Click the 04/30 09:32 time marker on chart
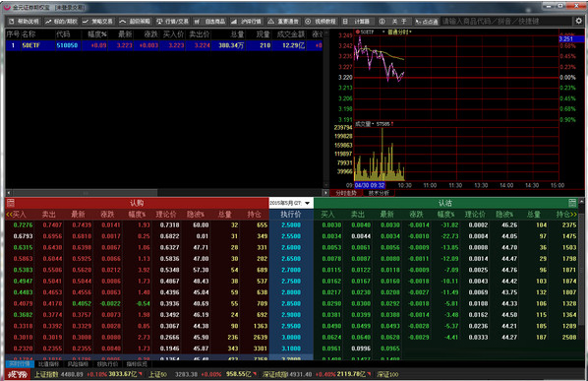588x381 pixels. point(370,185)
